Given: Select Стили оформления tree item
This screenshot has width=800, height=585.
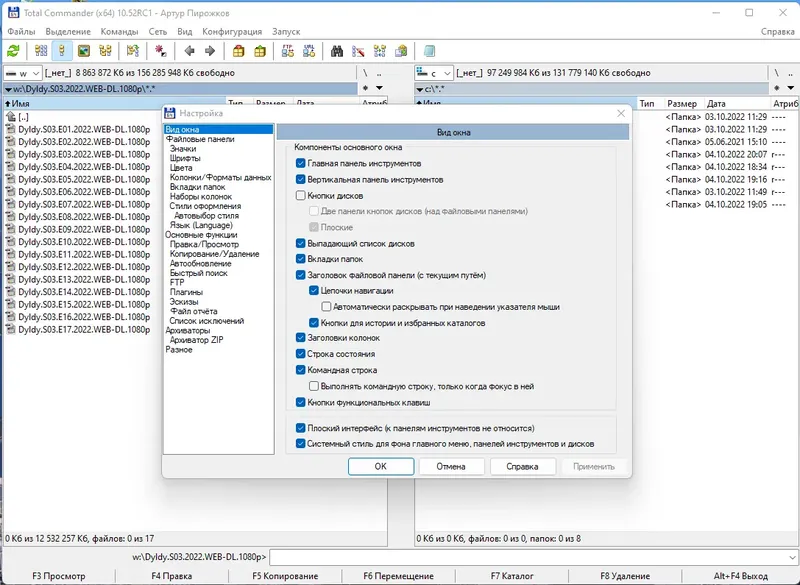Looking at the screenshot, I should point(205,206).
